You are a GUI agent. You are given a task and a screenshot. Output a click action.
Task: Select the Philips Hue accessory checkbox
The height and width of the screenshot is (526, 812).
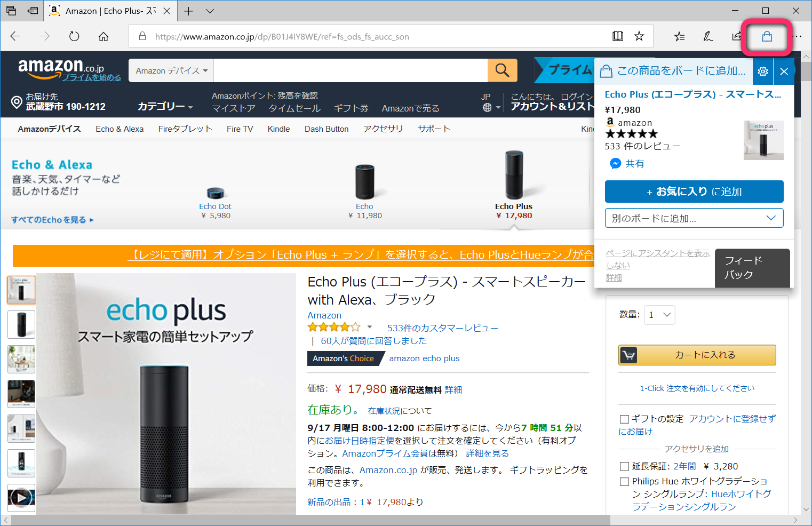click(x=624, y=481)
